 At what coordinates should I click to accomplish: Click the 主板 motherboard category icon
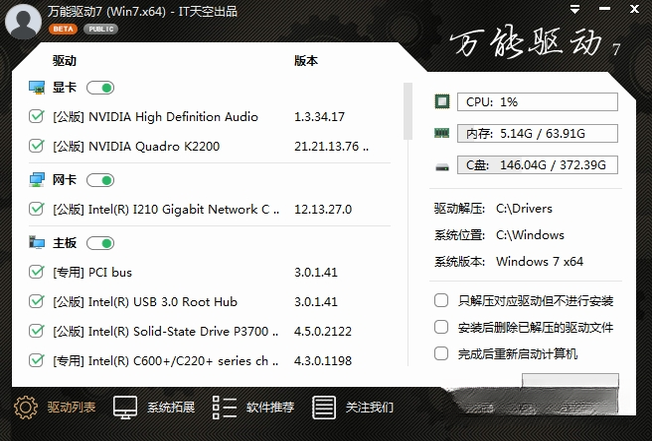(x=37, y=243)
